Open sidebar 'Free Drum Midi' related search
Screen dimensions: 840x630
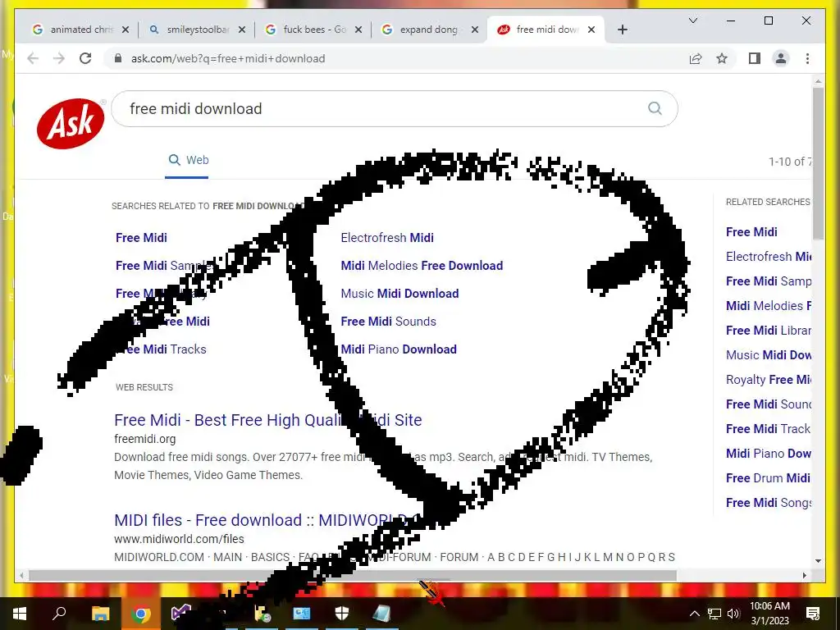768,478
